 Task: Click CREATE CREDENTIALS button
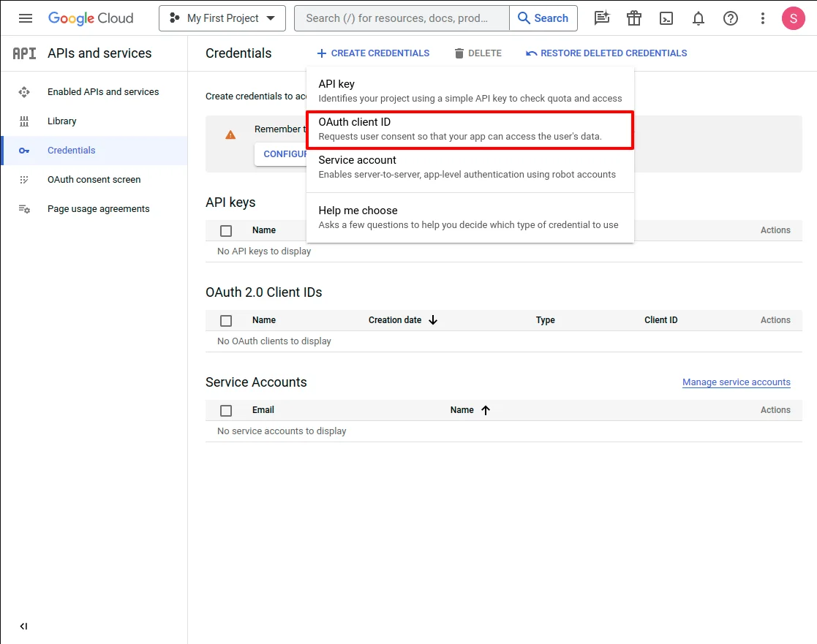coord(373,53)
